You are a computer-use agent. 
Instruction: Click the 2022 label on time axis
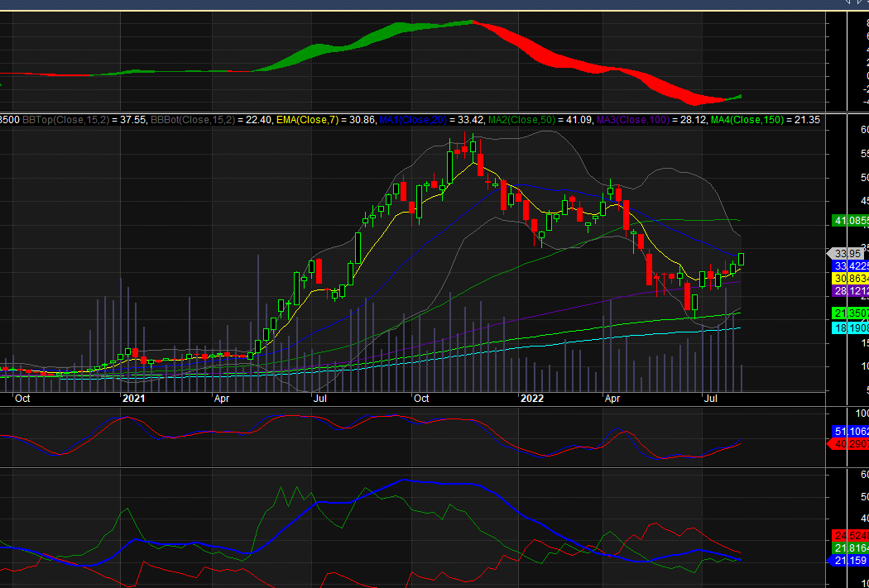(x=531, y=398)
